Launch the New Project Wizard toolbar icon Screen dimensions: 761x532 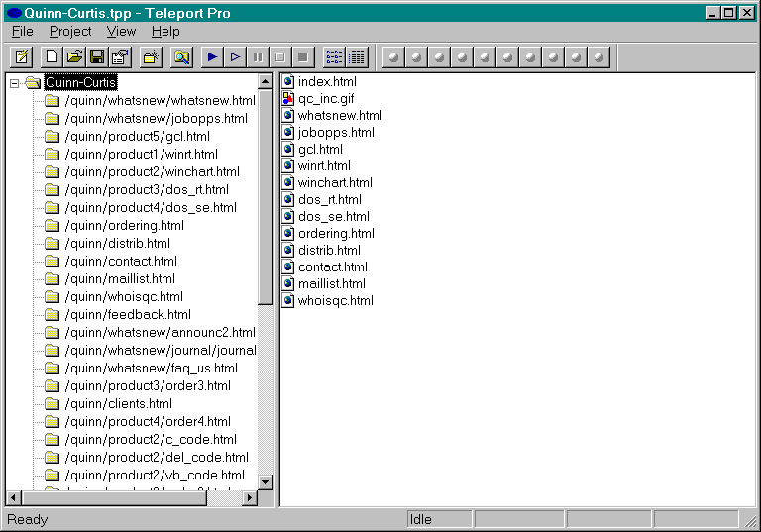[x=22, y=57]
